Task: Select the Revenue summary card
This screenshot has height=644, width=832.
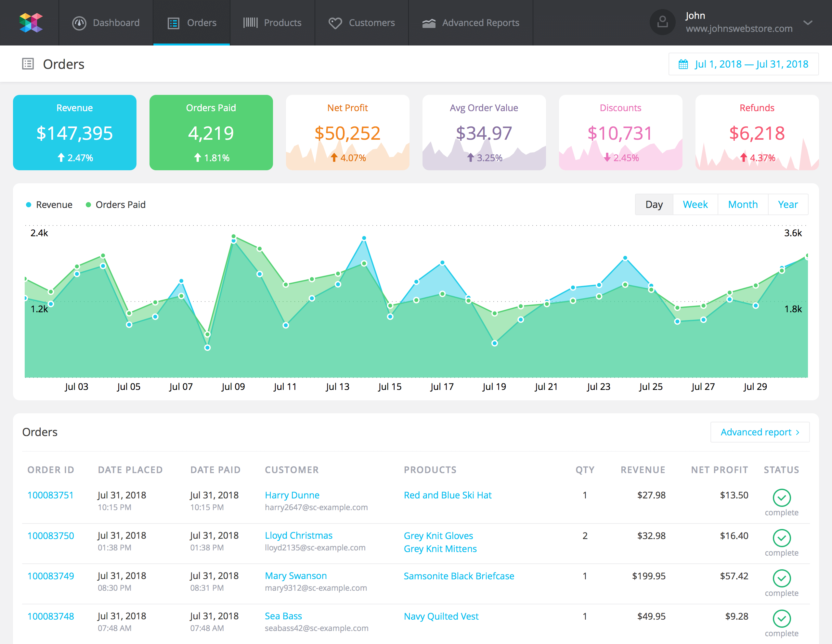Action: 75,133
